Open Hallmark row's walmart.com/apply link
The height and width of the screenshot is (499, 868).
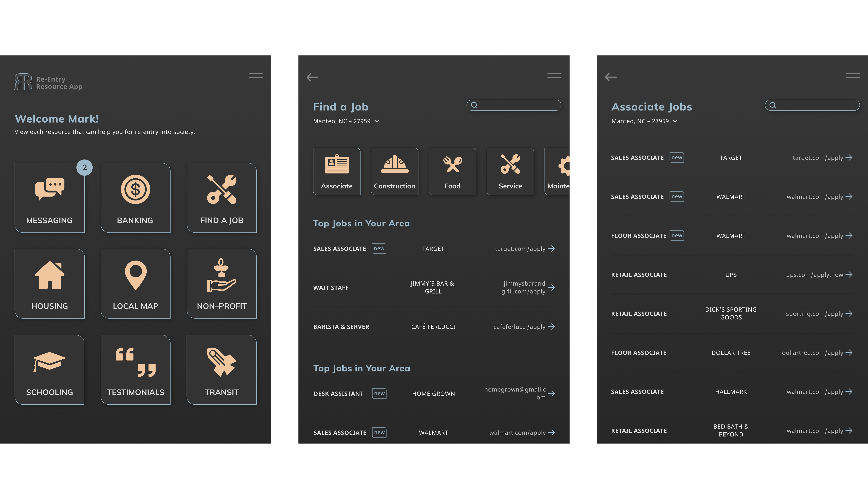point(820,392)
